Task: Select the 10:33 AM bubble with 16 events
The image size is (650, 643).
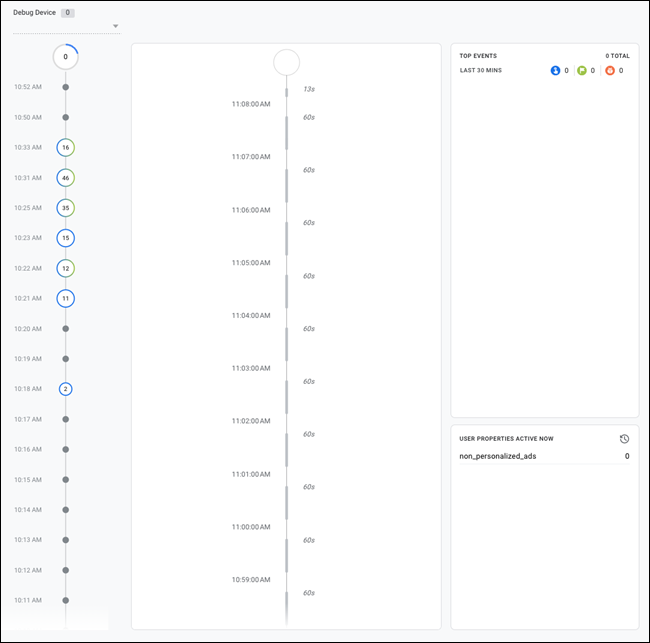Action: (x=65, y=148)
